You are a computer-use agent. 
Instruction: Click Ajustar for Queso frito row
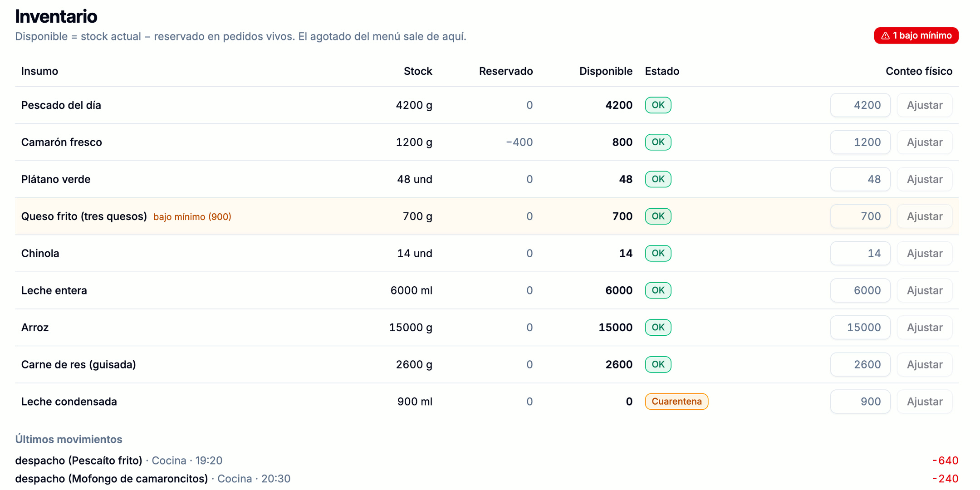(925, 216)
